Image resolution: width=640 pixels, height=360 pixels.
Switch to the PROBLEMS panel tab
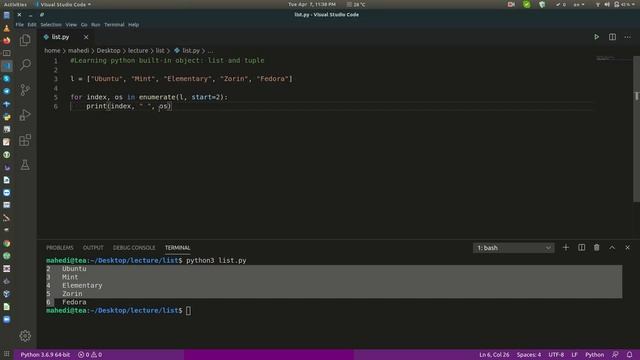pyautogui.click(x=60, y=248)
